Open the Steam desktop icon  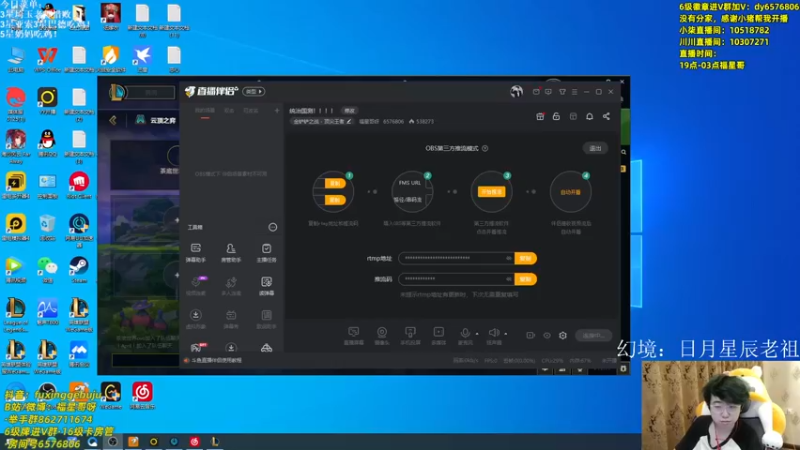[79, 269]
